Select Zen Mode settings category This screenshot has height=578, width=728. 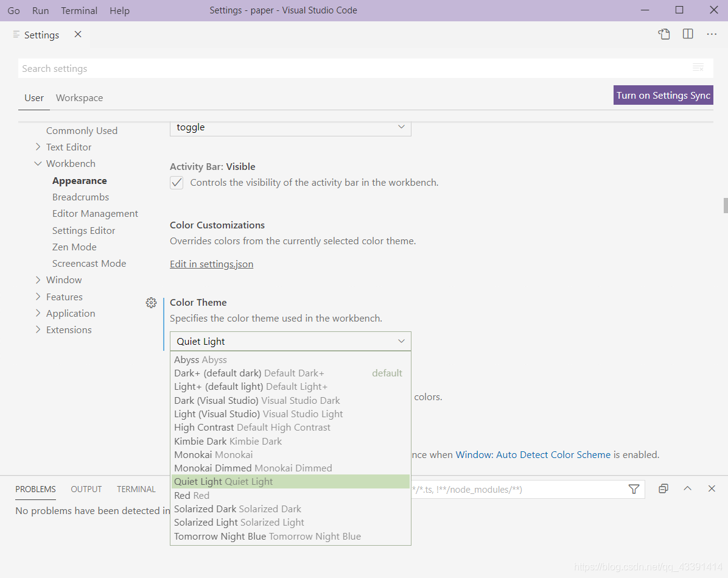pyautogui.click(x=74, y=247)
